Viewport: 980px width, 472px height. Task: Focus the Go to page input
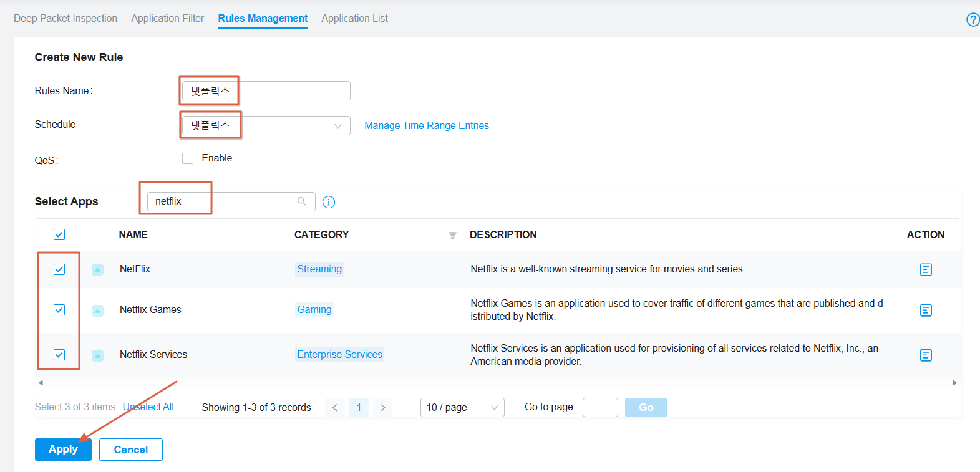(600, 408)
